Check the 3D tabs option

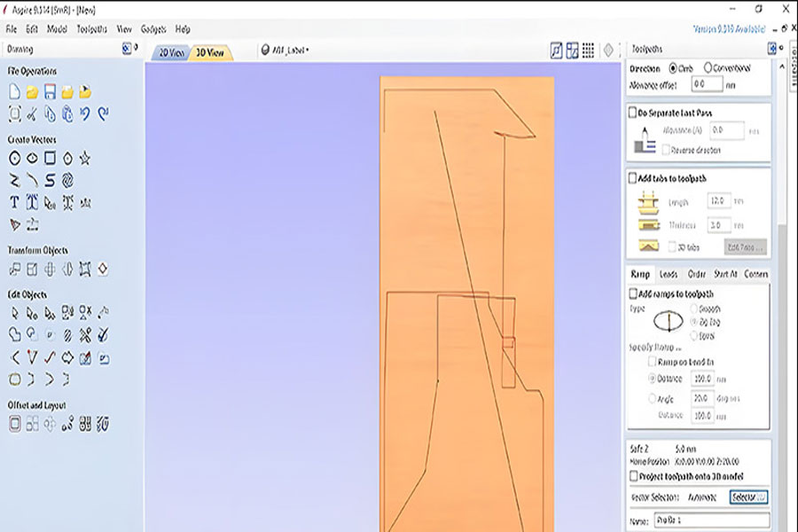point(672,246)
